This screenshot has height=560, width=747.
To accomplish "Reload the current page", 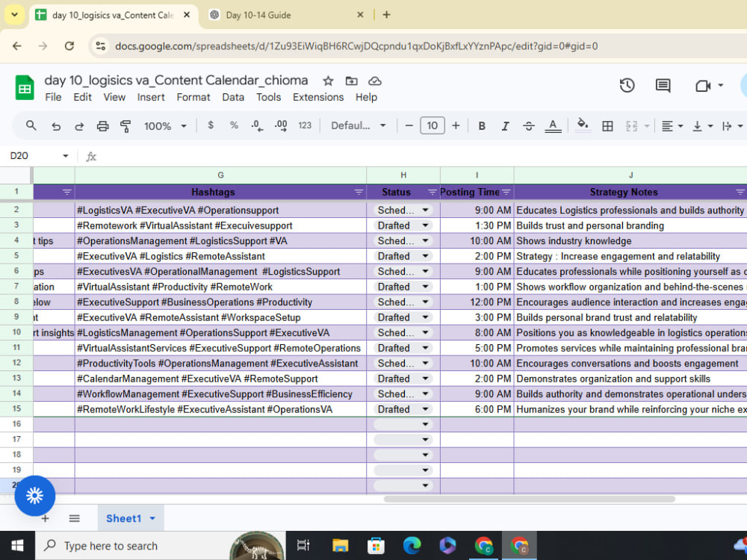I will pyautogui.click(x=69, y=46).
